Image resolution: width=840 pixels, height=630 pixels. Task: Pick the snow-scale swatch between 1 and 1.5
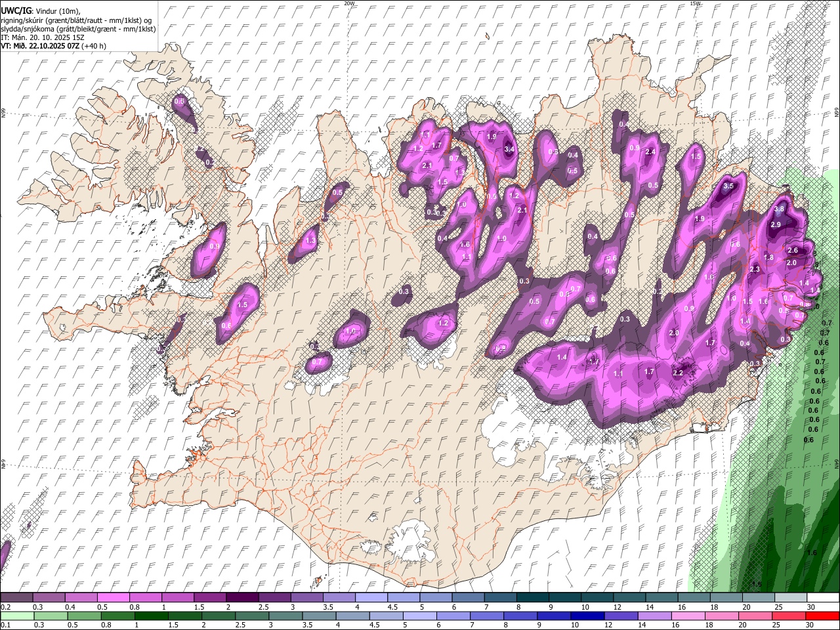click(x=177, y=597)
